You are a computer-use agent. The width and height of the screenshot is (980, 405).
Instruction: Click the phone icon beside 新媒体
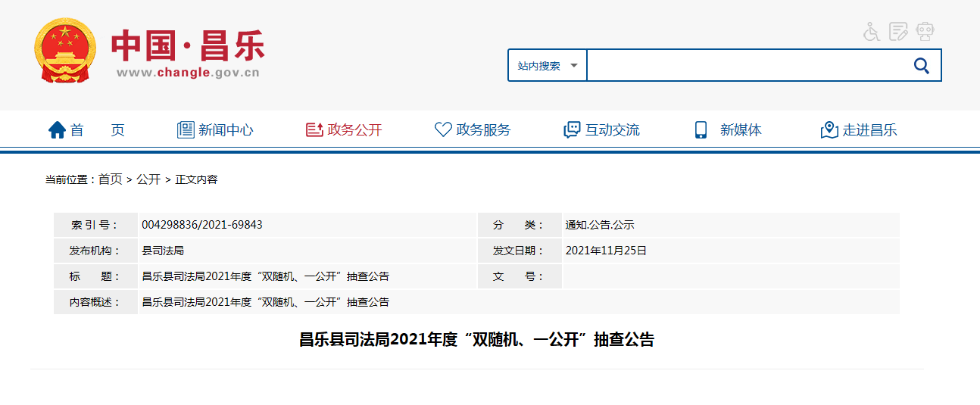tap(701, 130)
